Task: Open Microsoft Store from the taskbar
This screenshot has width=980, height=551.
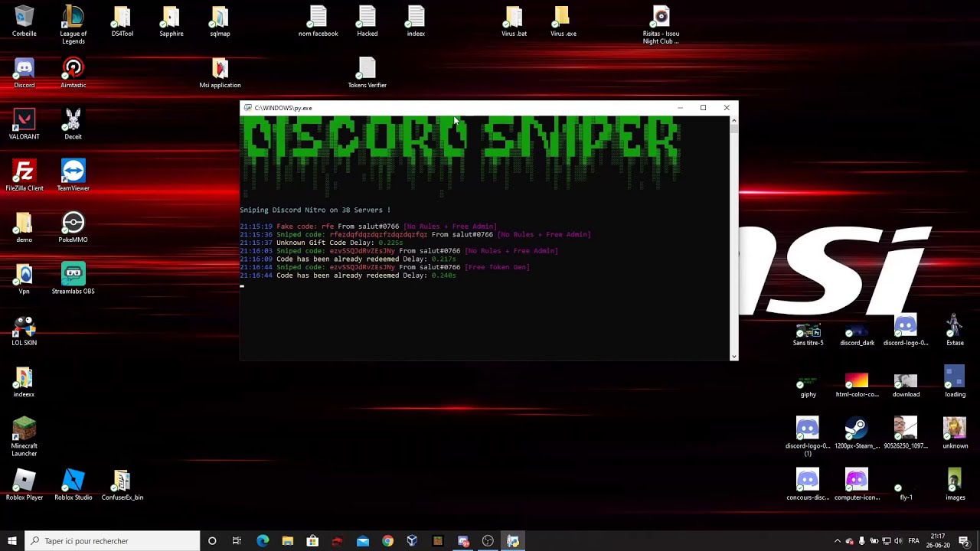Action: tap(312, 541)
